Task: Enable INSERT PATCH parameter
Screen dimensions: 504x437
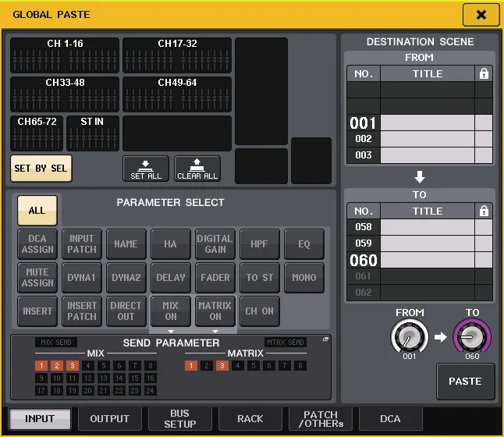Action: (82, 311)
